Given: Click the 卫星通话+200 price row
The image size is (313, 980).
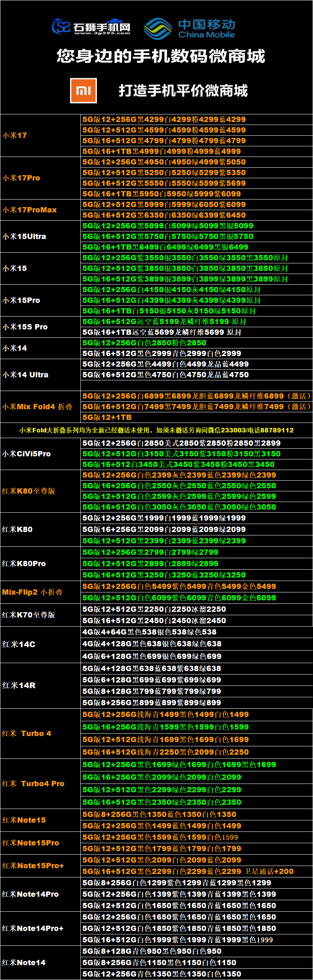Looking at the screenshot, I should (x=188, y=871).
